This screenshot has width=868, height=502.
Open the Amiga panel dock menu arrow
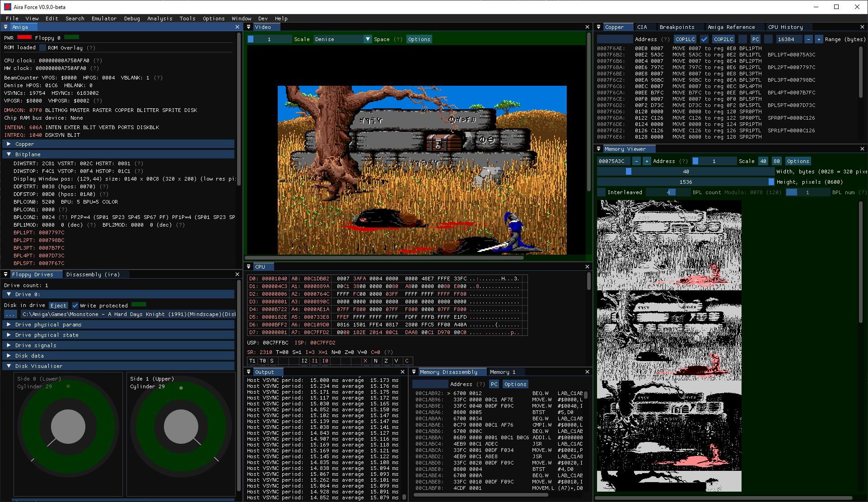pos(5,27)
